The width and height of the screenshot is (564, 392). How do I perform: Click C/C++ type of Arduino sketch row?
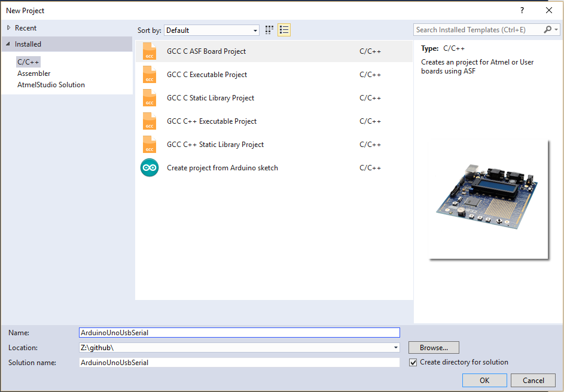(x=370, y=168)
